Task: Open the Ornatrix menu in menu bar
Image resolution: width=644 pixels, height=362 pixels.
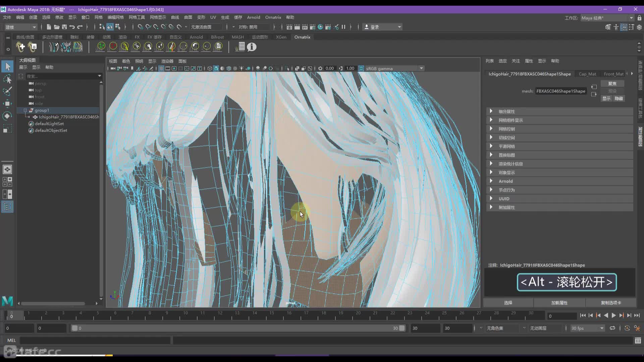Action: [273, 17]
